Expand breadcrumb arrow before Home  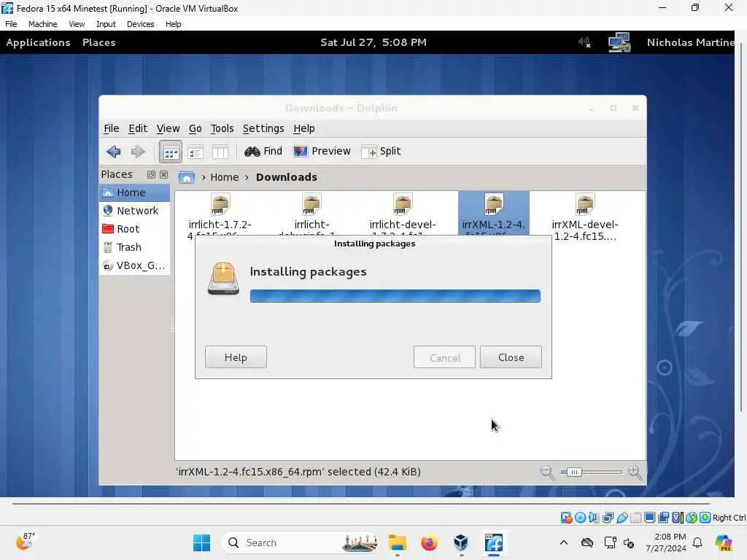(204, 177)
